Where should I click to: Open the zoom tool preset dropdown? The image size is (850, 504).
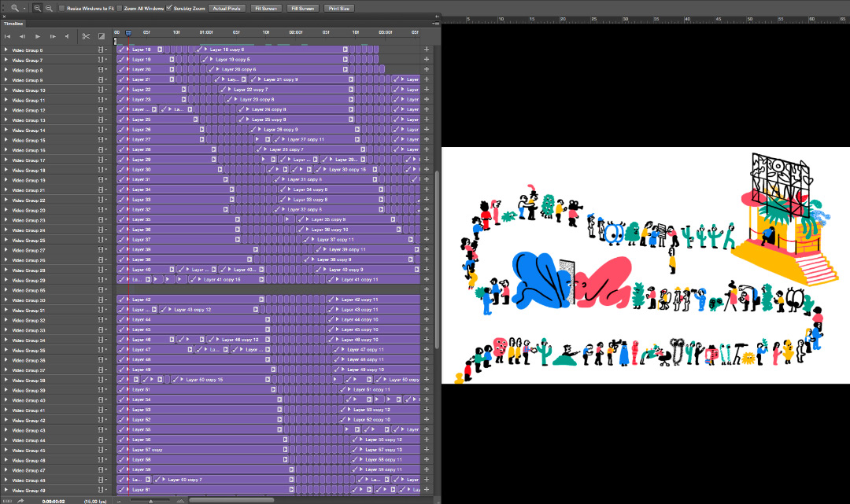(24, 8)
